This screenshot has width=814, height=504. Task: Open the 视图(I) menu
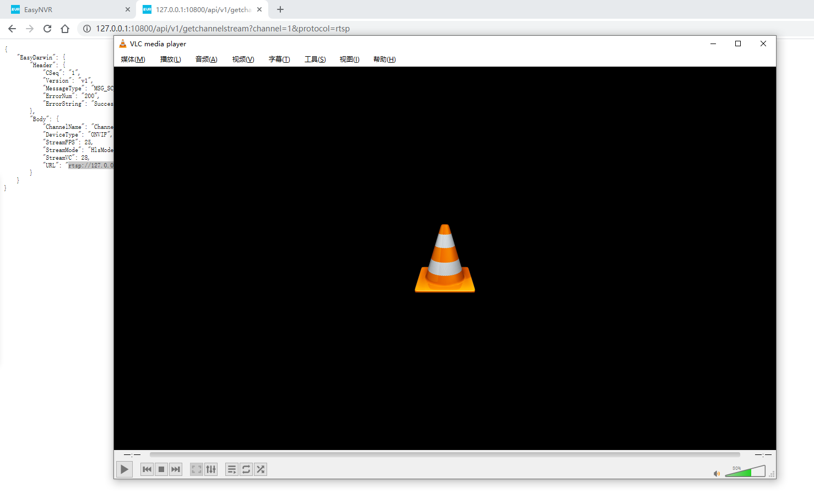coord(349,59)
